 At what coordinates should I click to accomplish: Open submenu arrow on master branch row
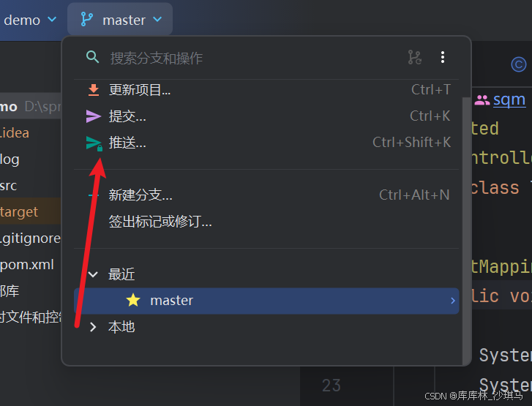coord(453,301)
